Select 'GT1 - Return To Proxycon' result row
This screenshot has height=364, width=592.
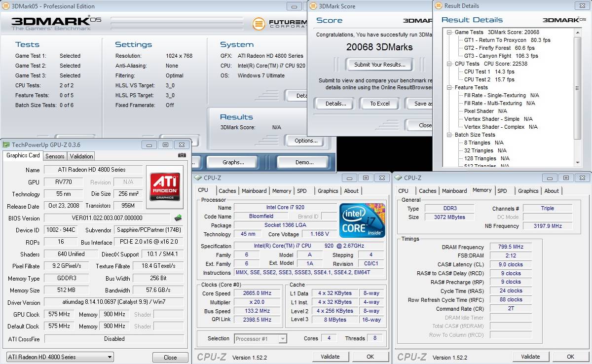coord(507,40)
